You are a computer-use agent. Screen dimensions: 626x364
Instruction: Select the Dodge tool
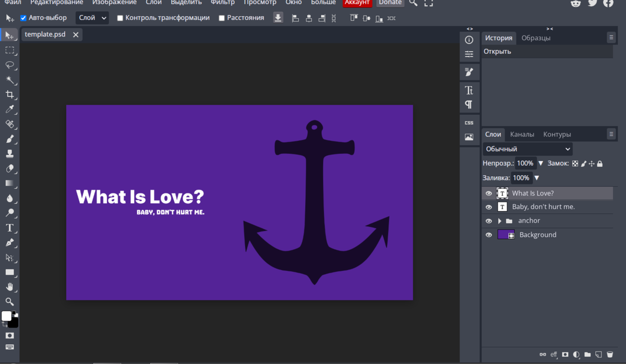[9, 213]
